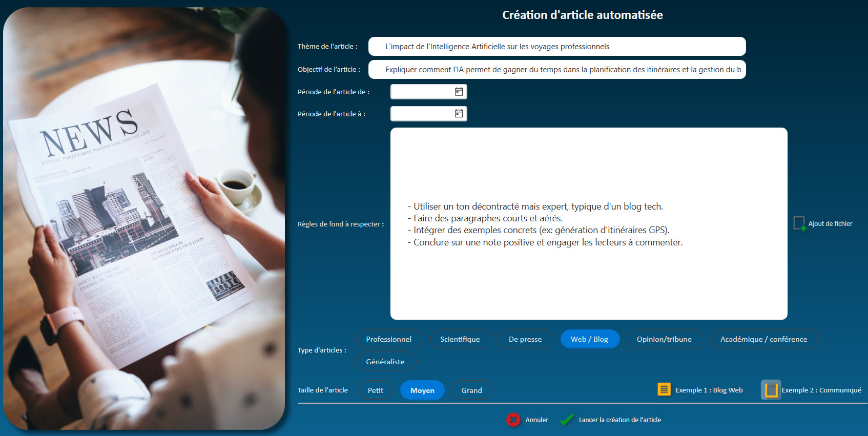
Task: Click the green checkmark launch icon
Action: click(x=567, y=420)
